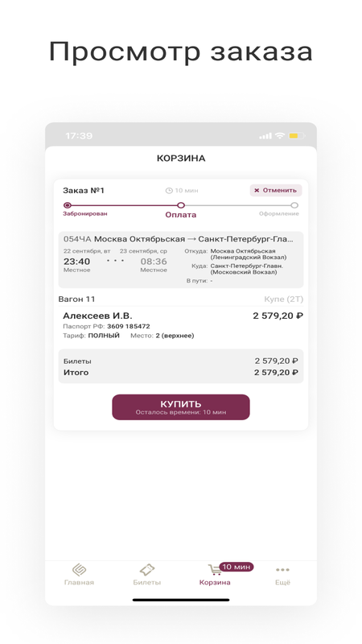Click the 10 мин cart timer badge

(x=237, y=567)
